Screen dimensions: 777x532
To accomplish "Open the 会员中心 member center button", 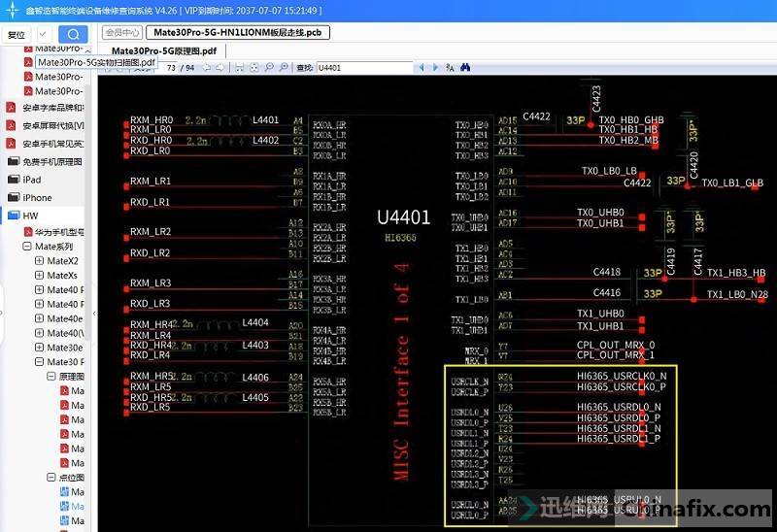I will [122, 33].
